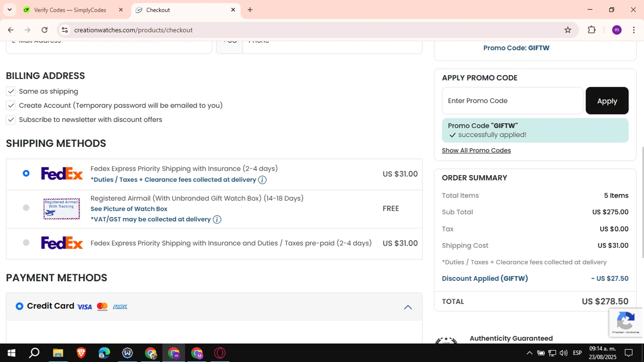Viewport: 644px width, 362px height.
Task: Open the Chrome profile avatar
Action: tap(617, 30)
